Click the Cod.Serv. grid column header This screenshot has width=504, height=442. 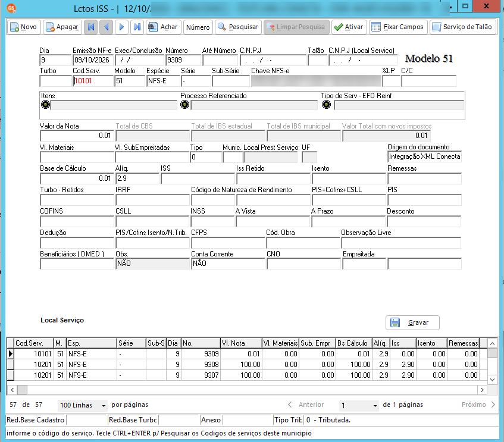33,343
